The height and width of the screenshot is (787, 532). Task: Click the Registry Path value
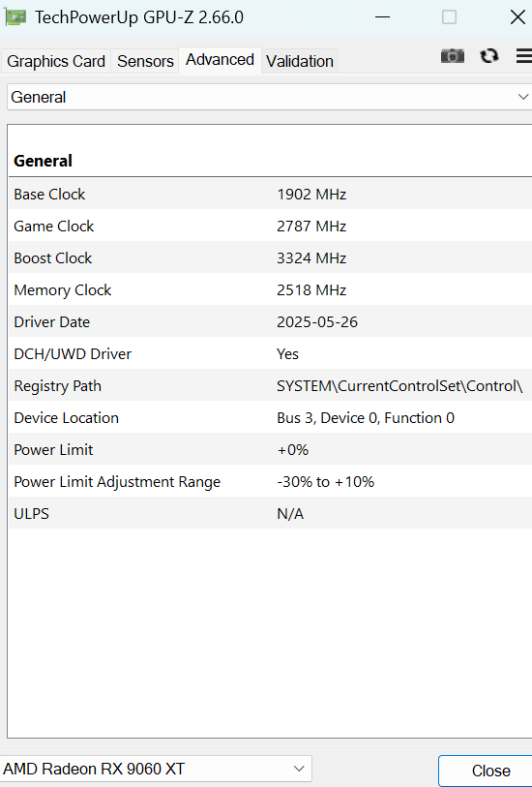399,385
